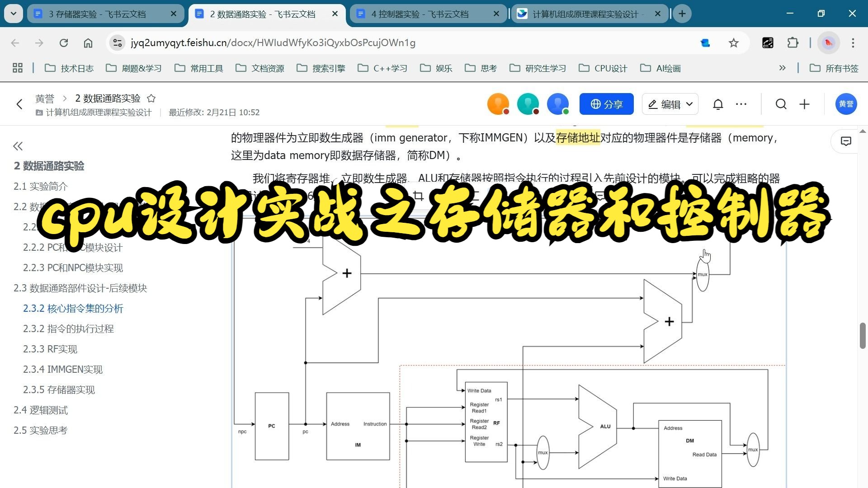868x488 pixels.
Task: Search within the document using the magnifier icon
Action: pos(781,104)
